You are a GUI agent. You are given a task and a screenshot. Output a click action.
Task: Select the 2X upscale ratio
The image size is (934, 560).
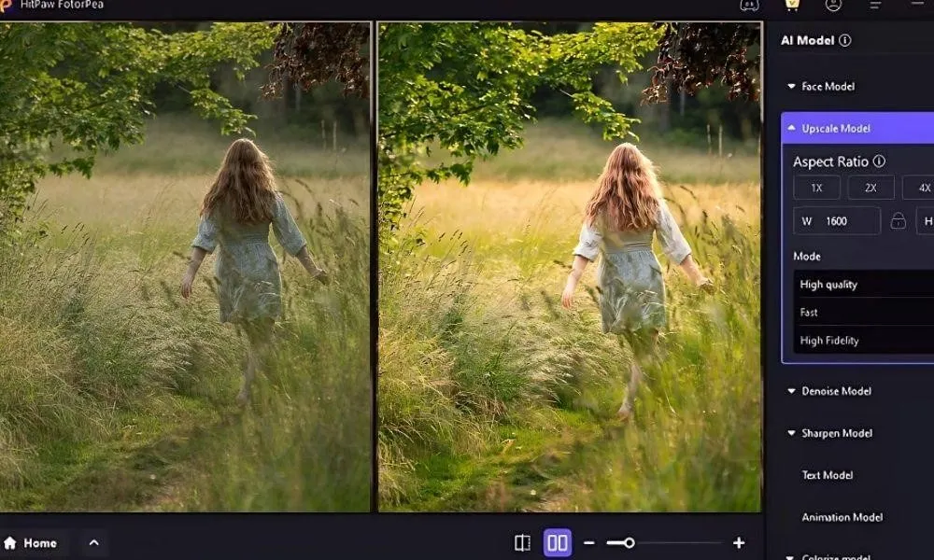tap(870, 188)
